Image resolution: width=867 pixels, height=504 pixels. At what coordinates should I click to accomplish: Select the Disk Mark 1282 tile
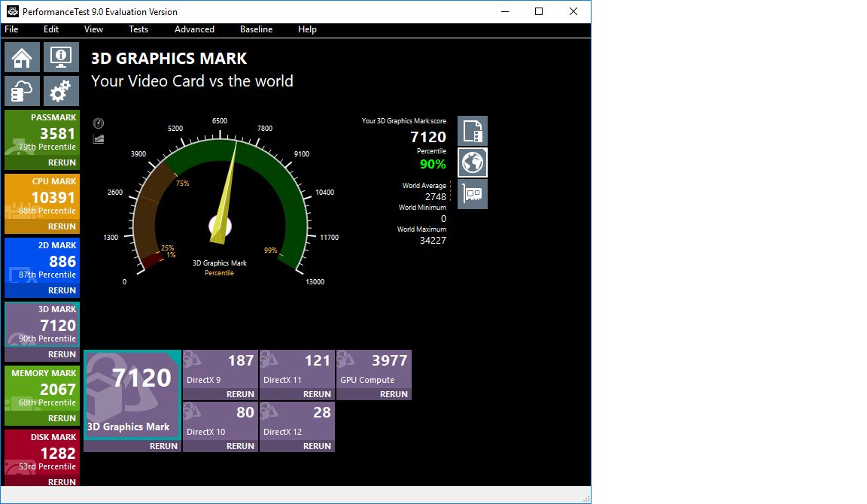[x=42, y=453]
